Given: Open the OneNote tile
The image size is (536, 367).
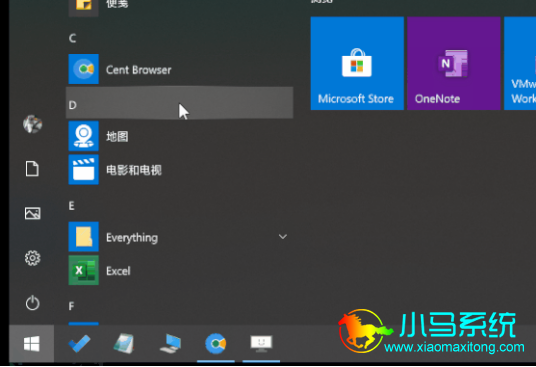Looking at the screenshot, I should tap(454, 64).
